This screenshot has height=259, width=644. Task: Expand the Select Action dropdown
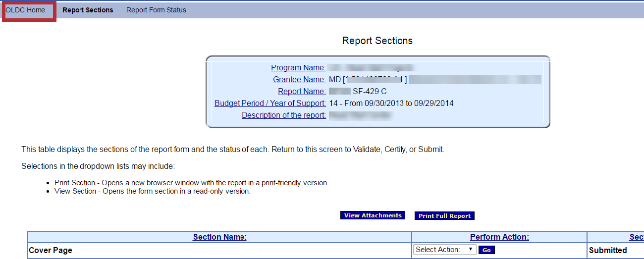[444, 250]
